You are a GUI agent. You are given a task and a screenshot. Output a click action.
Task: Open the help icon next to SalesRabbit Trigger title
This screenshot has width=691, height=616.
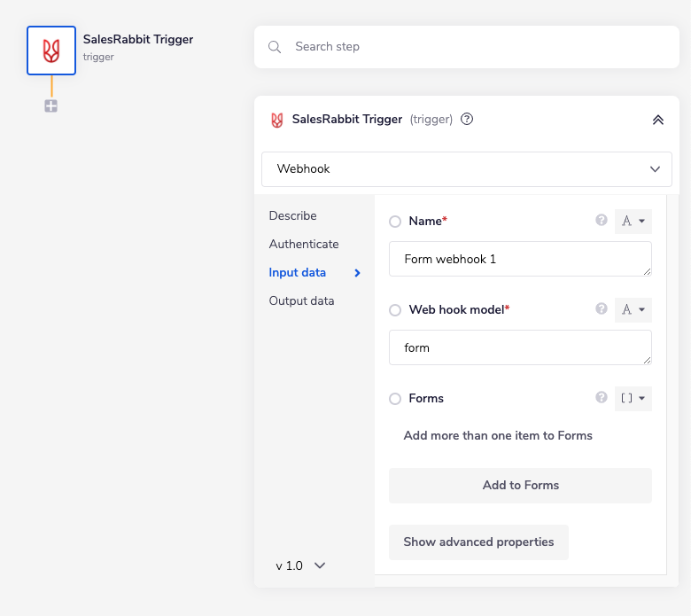tap(467, 119)
